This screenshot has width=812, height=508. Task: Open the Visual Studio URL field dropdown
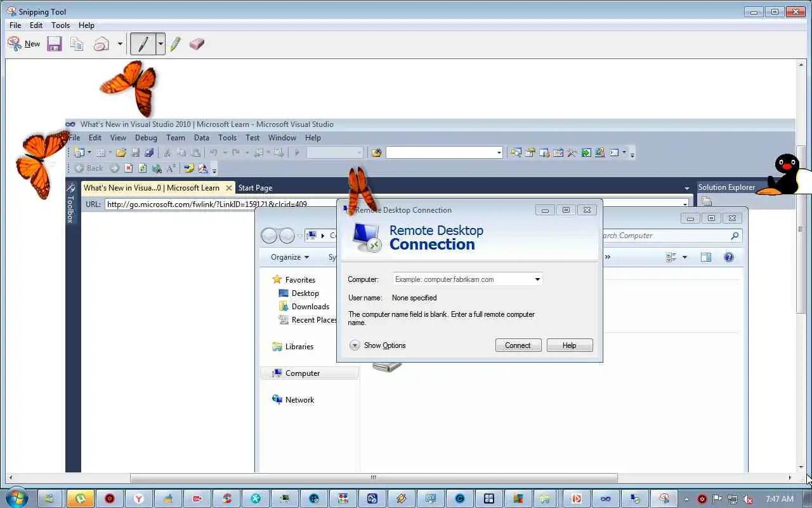click(x=684, y=204)
